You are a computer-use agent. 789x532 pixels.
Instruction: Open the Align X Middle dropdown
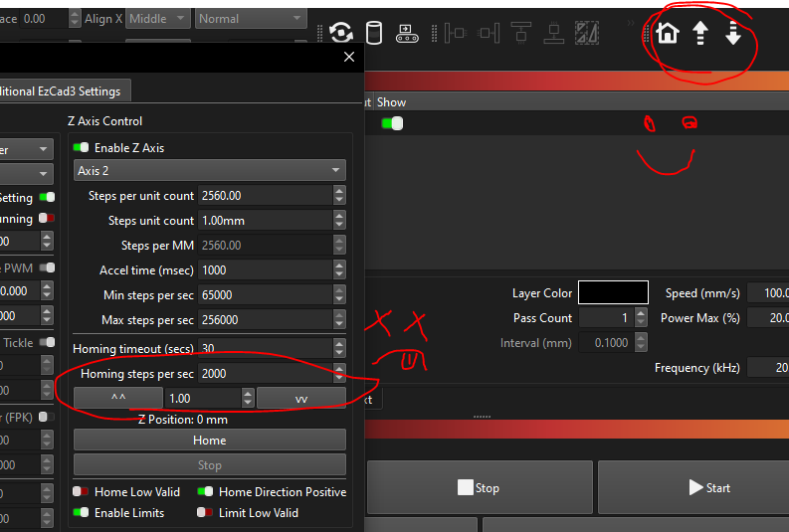pos(158,19)
